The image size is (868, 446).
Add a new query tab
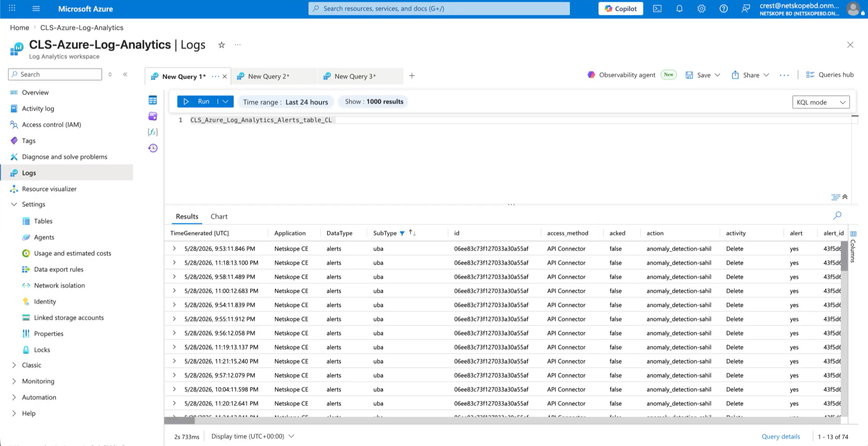[x=412, y=76]
